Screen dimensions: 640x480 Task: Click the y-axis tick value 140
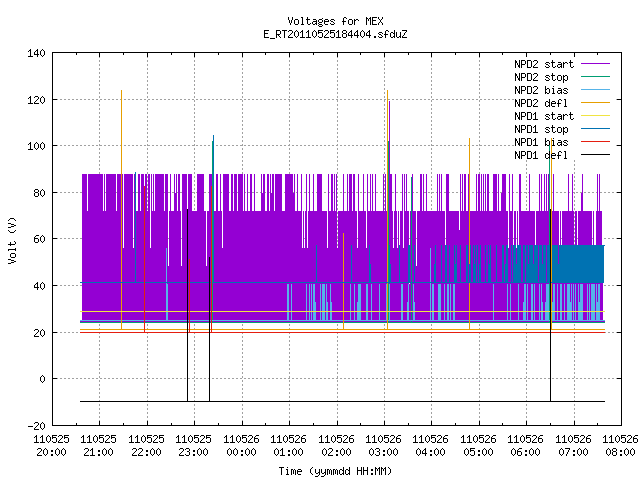36,53
